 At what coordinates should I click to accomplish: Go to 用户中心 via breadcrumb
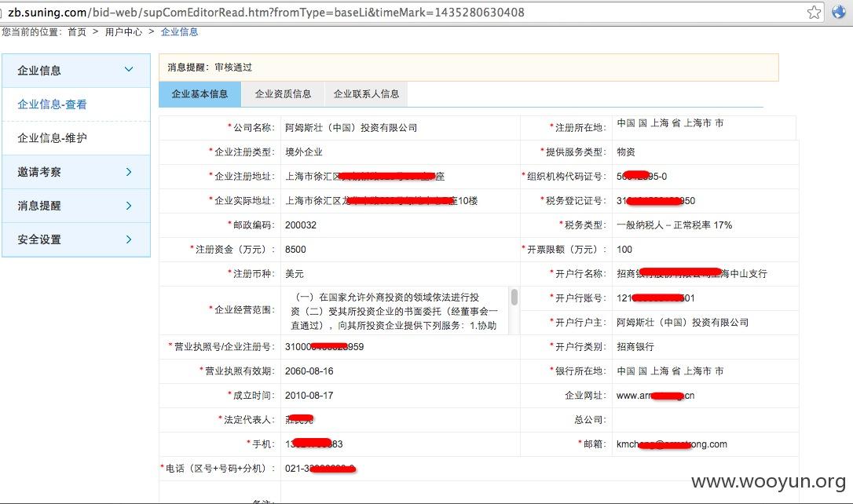123,32
